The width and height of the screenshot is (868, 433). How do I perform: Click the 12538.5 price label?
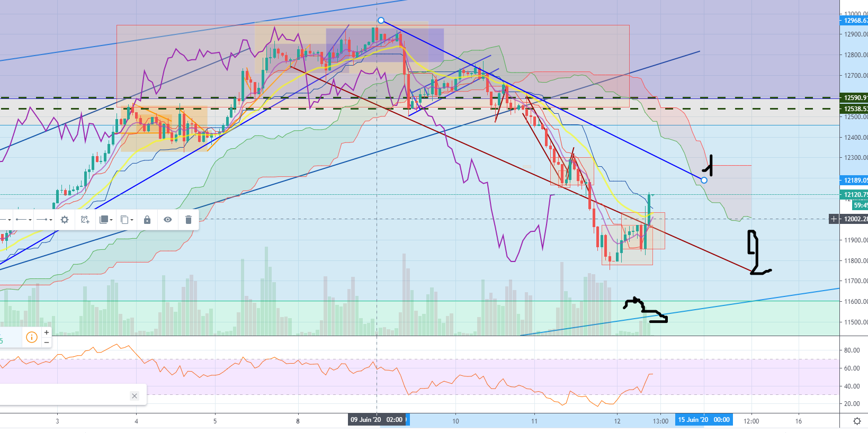(x=854, y=109)
